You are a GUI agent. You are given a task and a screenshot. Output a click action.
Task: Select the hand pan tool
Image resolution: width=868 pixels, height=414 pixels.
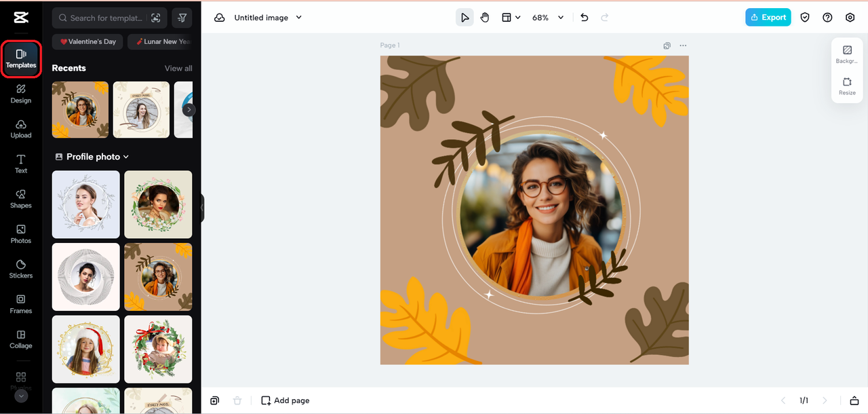point(485,18)
